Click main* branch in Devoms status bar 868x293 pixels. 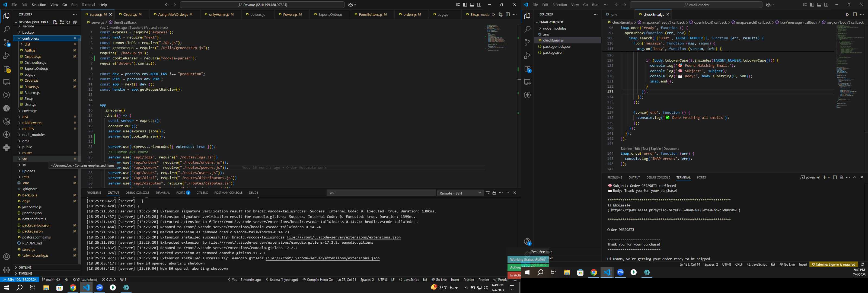click(48, 279)
